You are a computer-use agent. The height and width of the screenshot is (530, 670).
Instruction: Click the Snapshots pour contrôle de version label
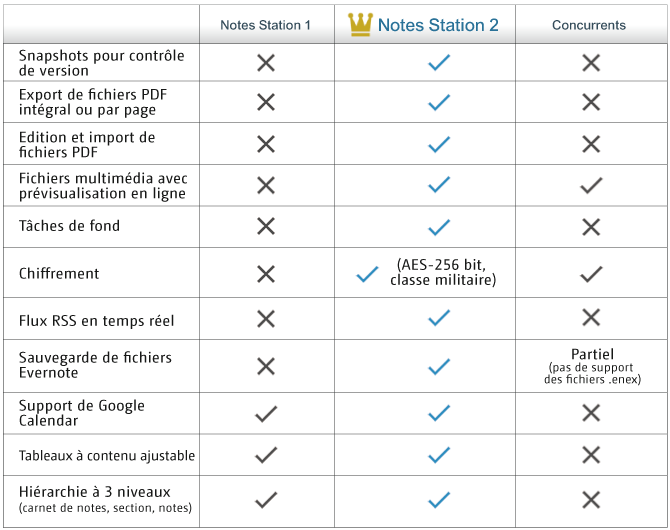[101, 63]
